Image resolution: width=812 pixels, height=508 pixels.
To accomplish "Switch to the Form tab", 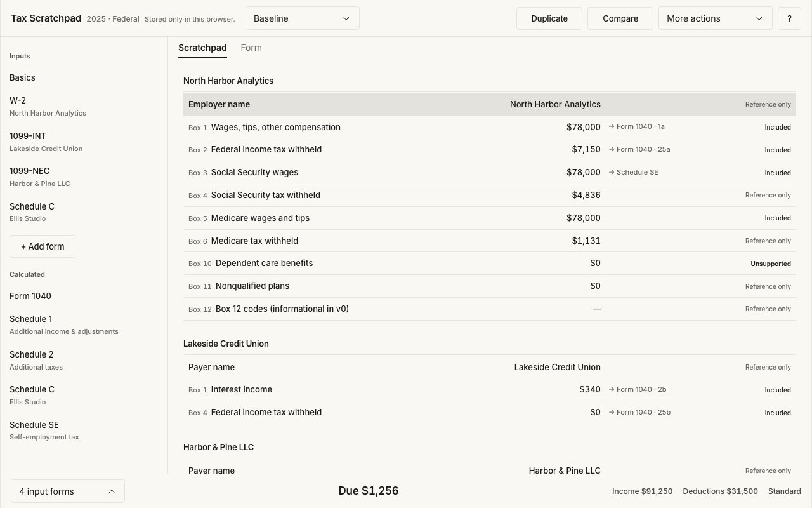I will click(x=251, y=48).
